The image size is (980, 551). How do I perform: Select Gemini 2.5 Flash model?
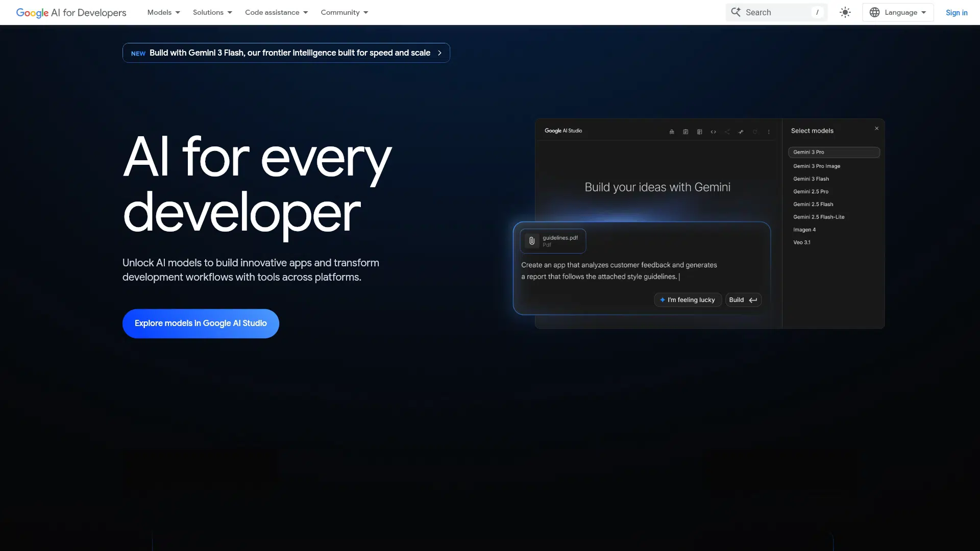point(813,205)
